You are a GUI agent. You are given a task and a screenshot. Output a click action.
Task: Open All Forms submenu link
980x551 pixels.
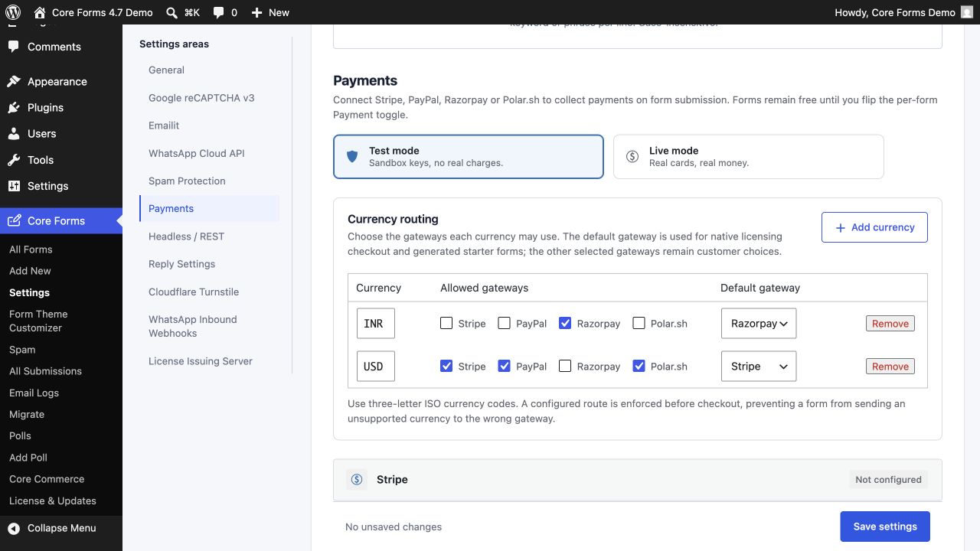click(x=31, y=249)
